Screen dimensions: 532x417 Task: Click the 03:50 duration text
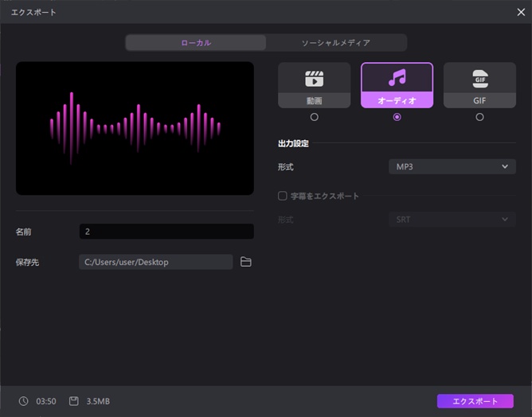46,401
